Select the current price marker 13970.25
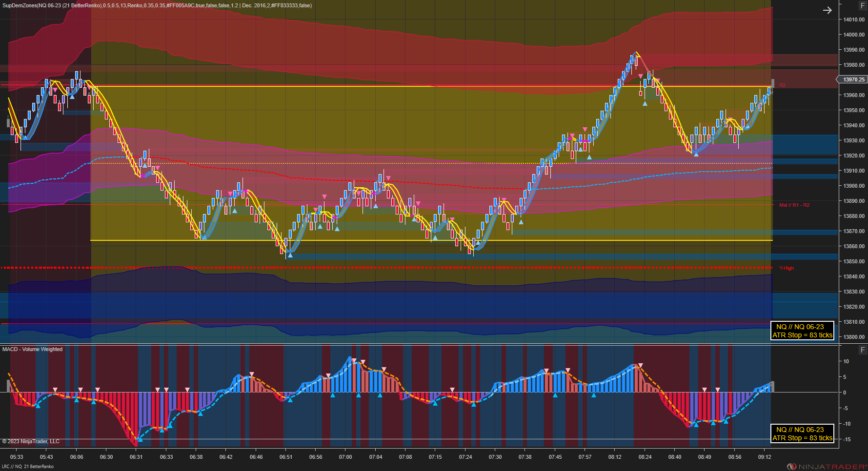This screenshot has width=868, height=471. (x=852, y=79)
